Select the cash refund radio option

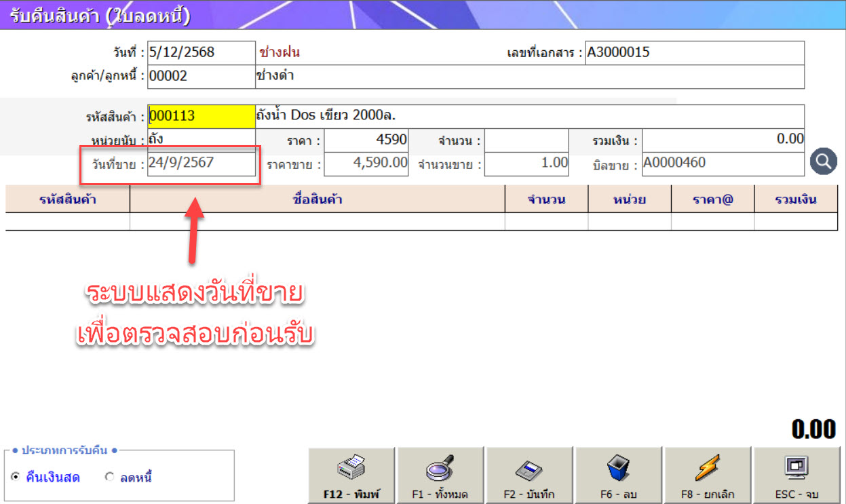coord(16,478)
